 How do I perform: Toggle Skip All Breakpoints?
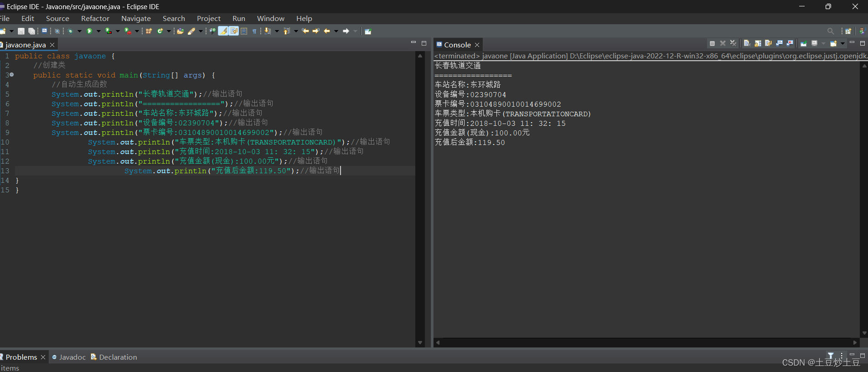[57, 31]
